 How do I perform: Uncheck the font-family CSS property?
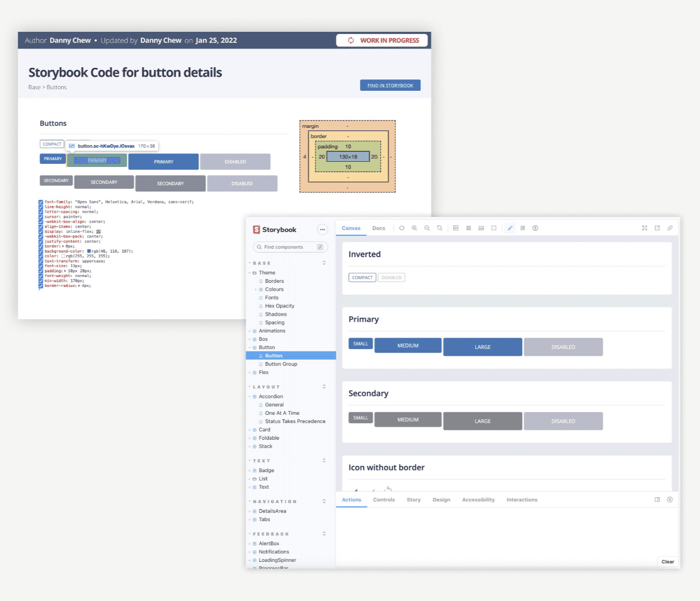[x=41, y=202]
